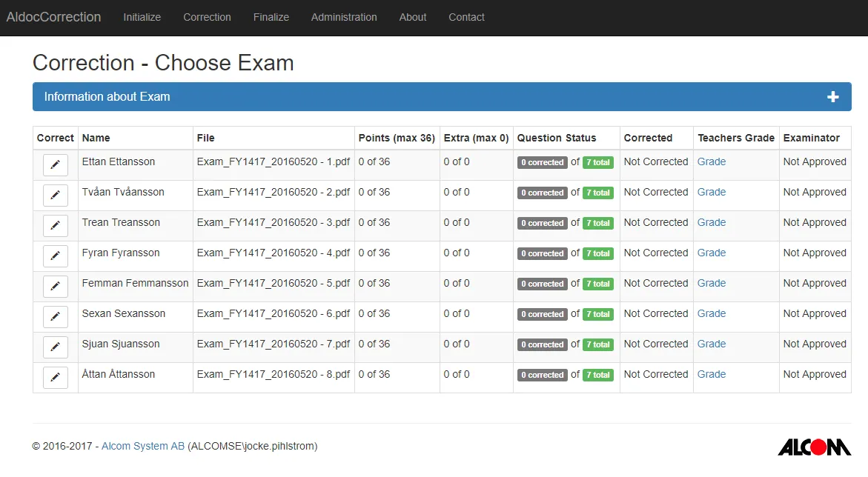The width and height of the screenshot is (868, 477).
Task: Click '0 of 36' points for Sexan Sexansson
Action: [374, 314]
